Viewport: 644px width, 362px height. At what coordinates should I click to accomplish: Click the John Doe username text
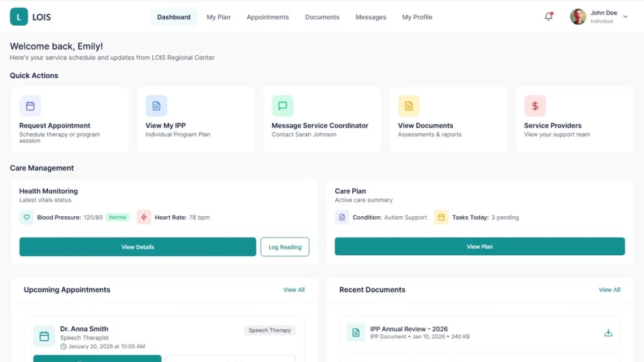click(x=604, y=13)
